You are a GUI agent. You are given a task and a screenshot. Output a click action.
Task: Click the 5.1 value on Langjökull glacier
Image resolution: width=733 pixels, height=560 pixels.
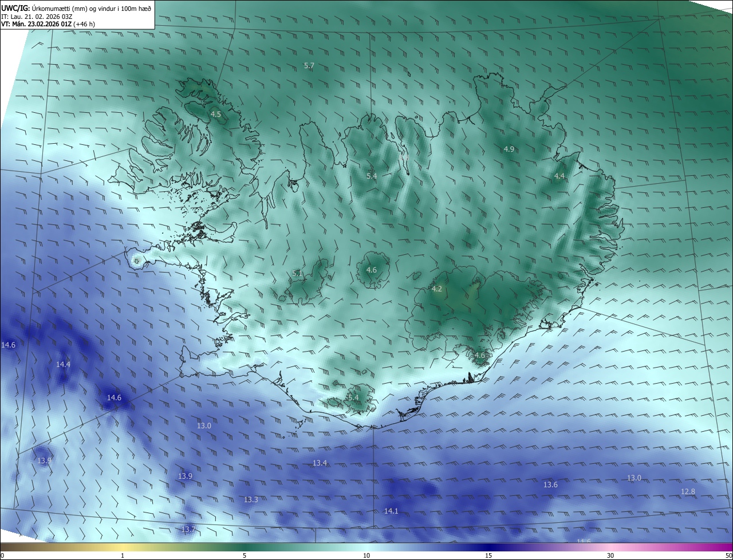[297, 274]
